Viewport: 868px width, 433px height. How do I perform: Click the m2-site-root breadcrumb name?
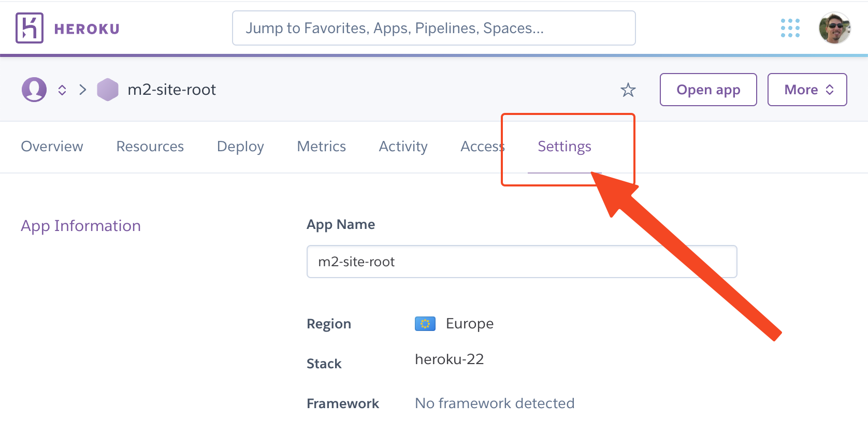172,90
